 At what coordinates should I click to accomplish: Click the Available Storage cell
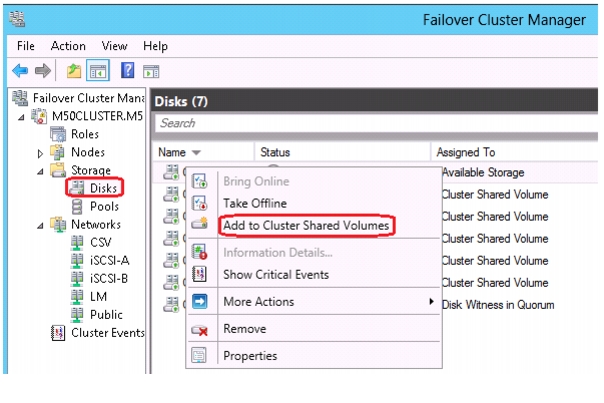click(483, 172)
